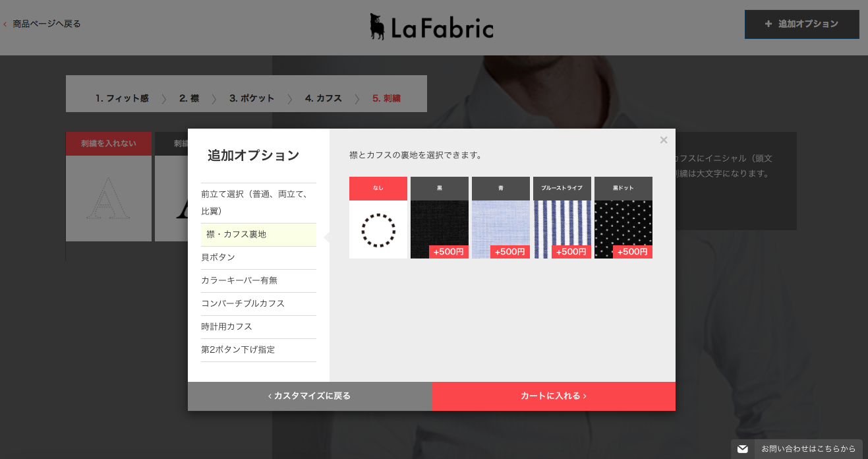Viewport: 868px width, 459px height.
Task: Choose the 黒 black lining swatch
Action: [x=440, y=218]
